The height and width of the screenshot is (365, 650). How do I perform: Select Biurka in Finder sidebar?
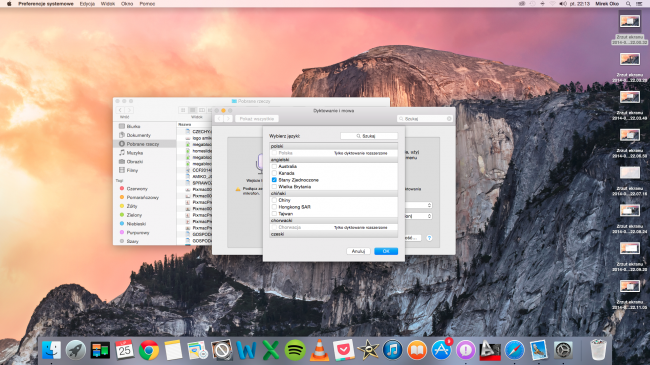click(x=133, y=126)
